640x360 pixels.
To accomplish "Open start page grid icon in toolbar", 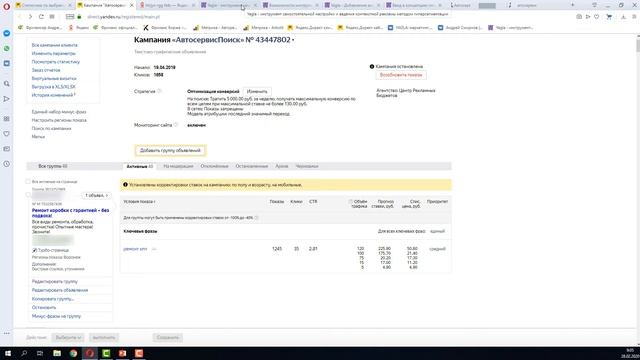I will coord(52,17).
